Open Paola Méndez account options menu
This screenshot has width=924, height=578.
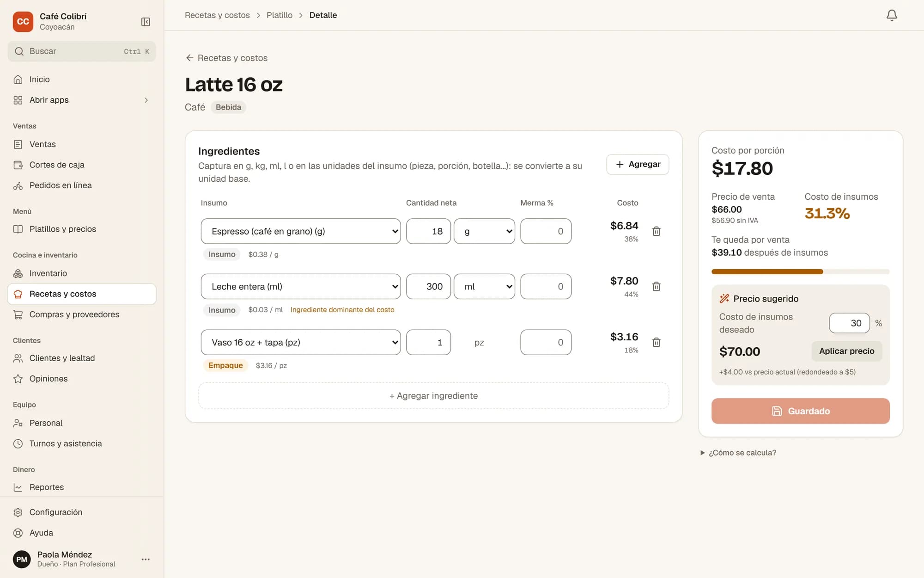(x=146, y=559)
